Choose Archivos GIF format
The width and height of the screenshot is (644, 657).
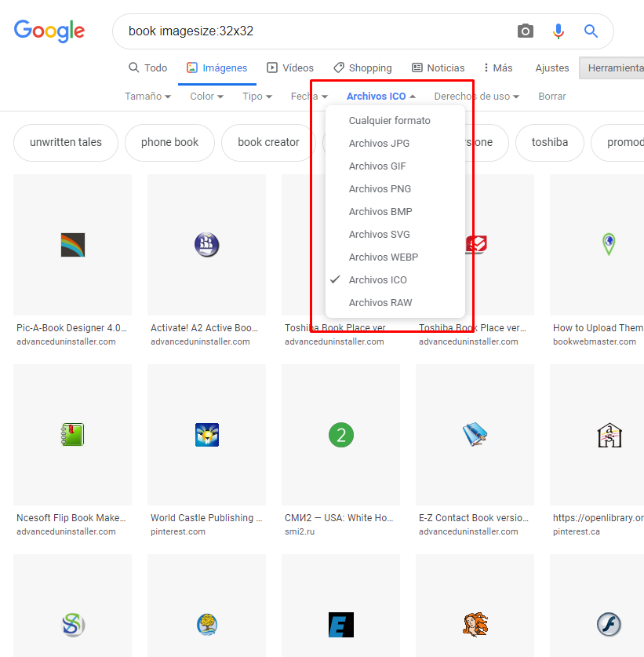395,166
